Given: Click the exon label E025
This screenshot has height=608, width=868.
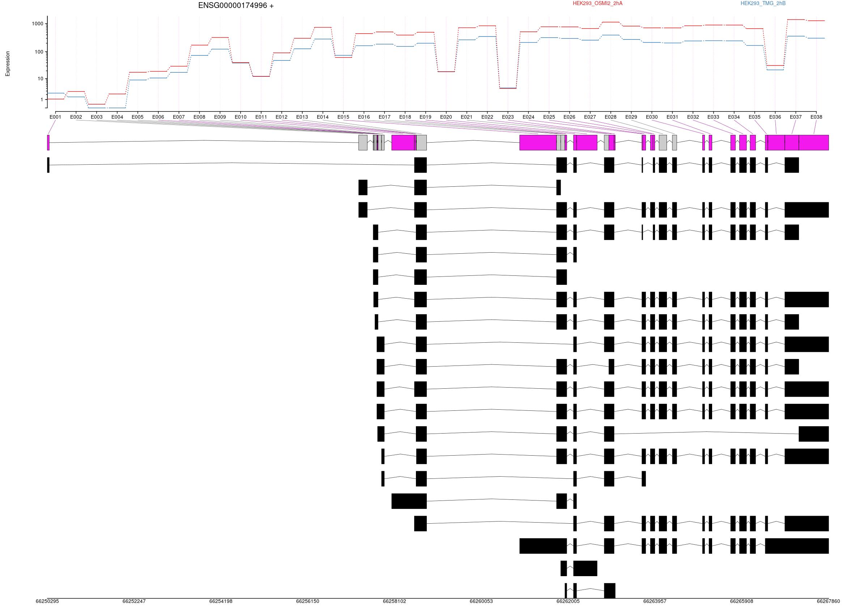Looking at the screenshot, I should [x=549, y=117].
